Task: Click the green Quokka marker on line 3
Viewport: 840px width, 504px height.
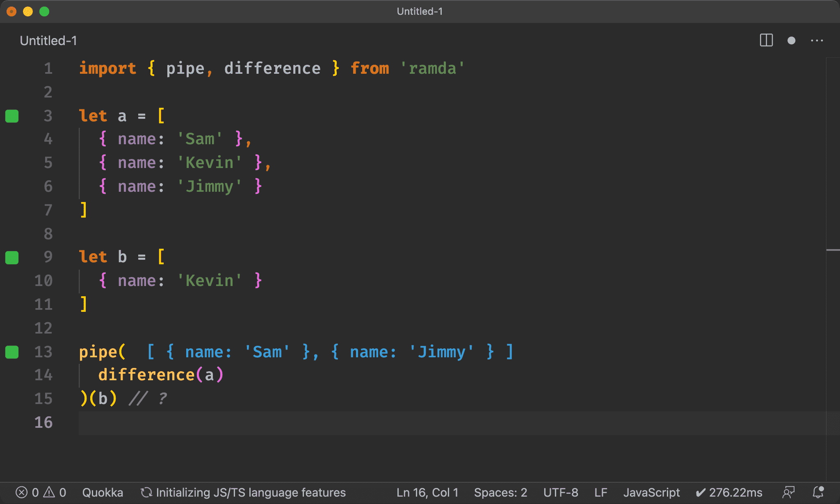Action: point(12,116)
